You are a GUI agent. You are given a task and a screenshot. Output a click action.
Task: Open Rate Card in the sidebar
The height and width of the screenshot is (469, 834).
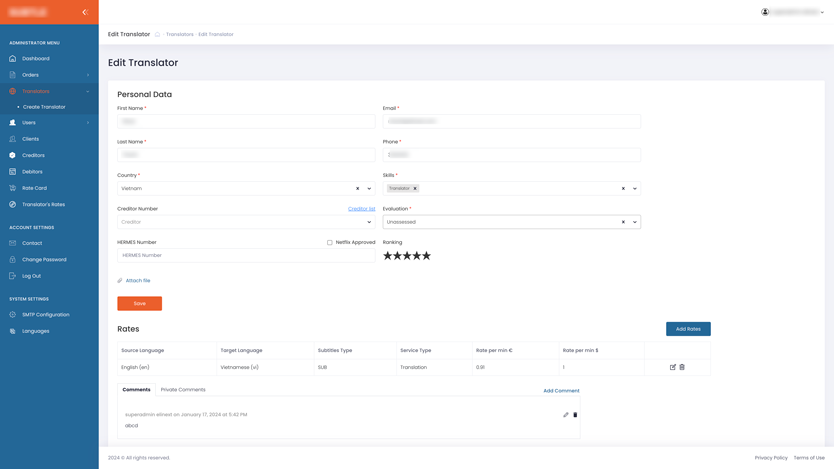click(35, 188)
